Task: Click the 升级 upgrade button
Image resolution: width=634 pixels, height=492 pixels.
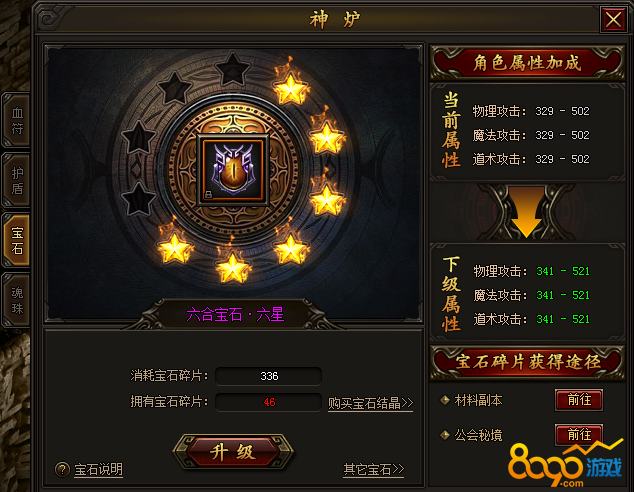Action: 233,452
